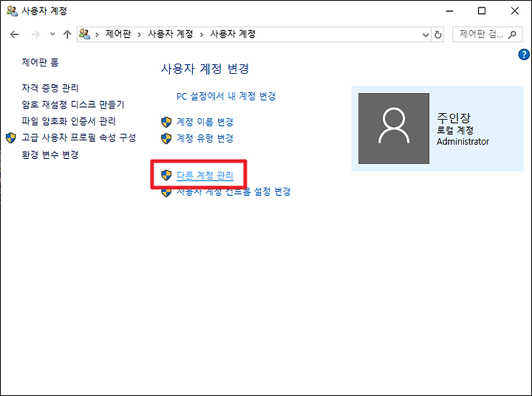
Task: Open address bar history dropdown
Action: click(426, 35)
